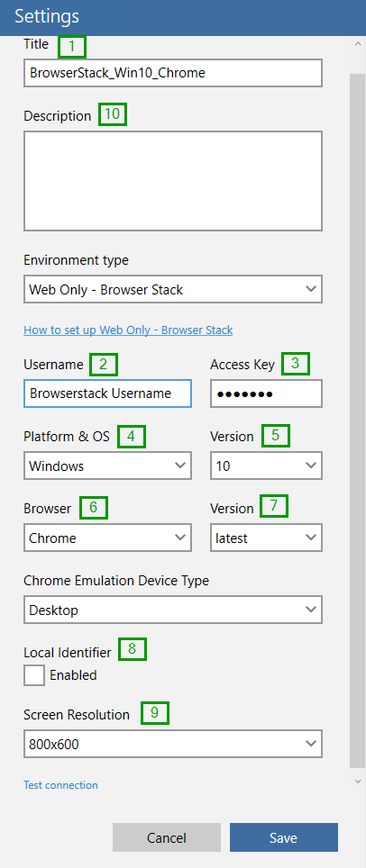Click the scrollbar down arrow

tap(358, 781)
